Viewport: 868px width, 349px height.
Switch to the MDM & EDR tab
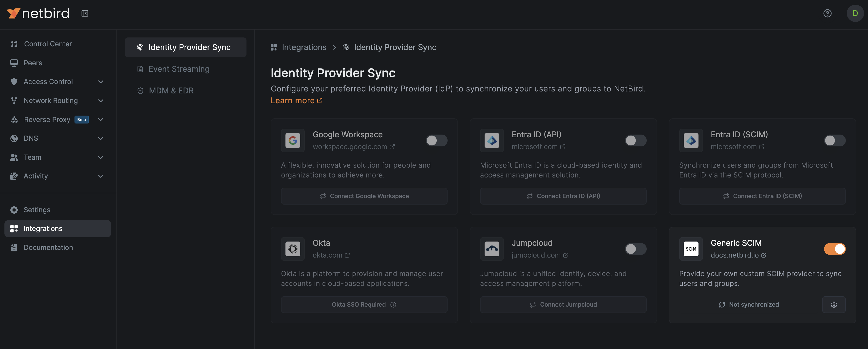[185, 90]
